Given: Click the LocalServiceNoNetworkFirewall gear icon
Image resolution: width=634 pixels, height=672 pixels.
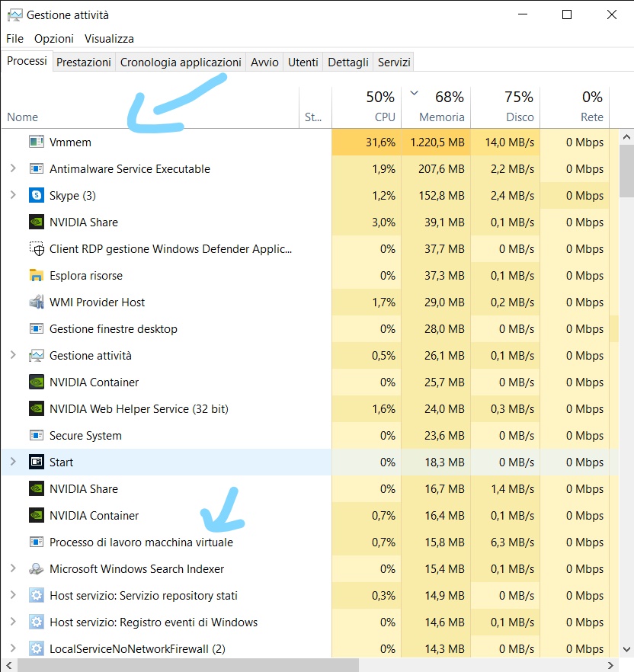Looking at the screenshot, I should pyautogui.click(x=37, y=649).
